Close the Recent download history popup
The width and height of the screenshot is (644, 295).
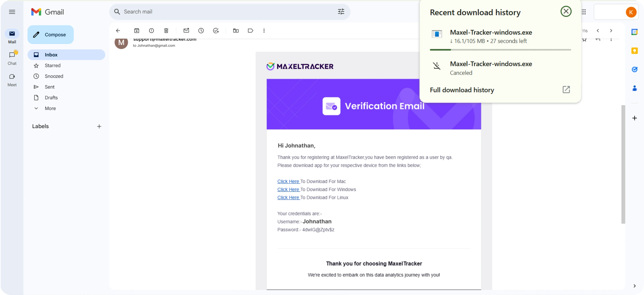[566, 12]
